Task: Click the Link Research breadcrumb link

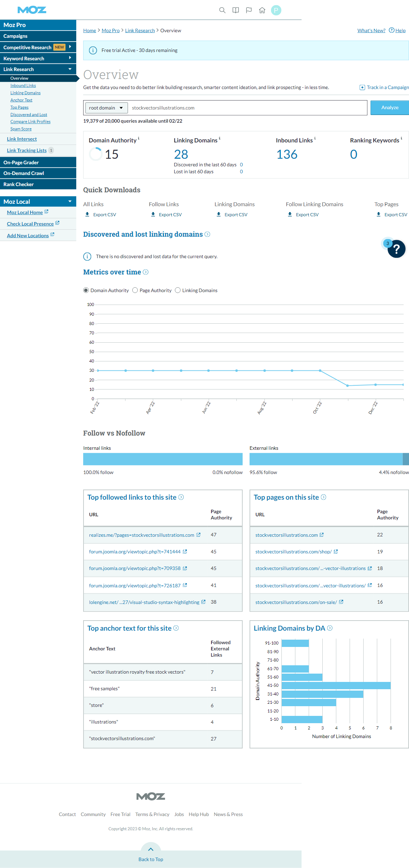Action: point(140,30)
